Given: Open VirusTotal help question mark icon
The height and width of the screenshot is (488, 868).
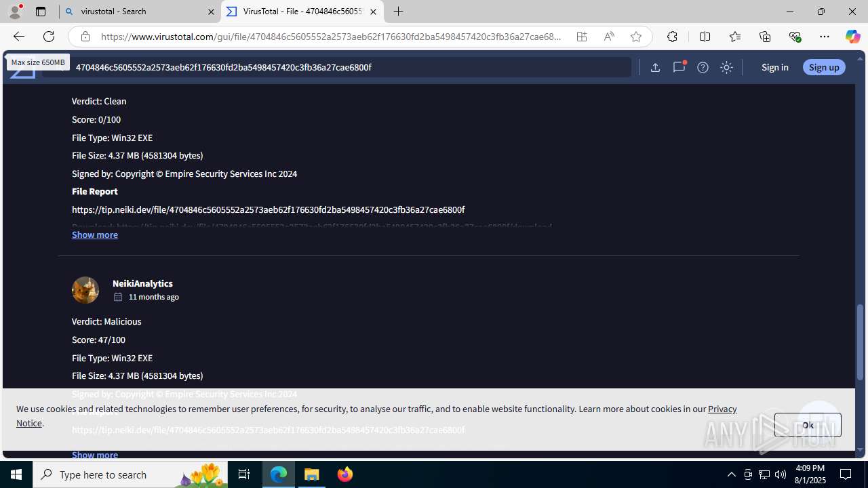Looking at the screenshot, I should click(703, 67).
